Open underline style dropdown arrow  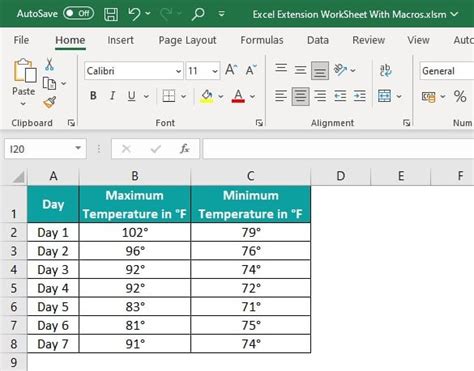pos(146,96)
